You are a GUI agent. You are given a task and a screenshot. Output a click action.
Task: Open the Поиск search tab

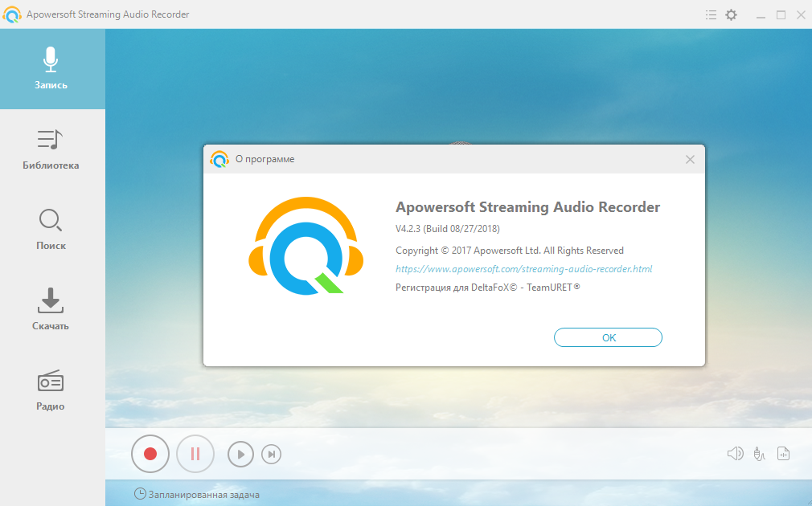point(51,230)
